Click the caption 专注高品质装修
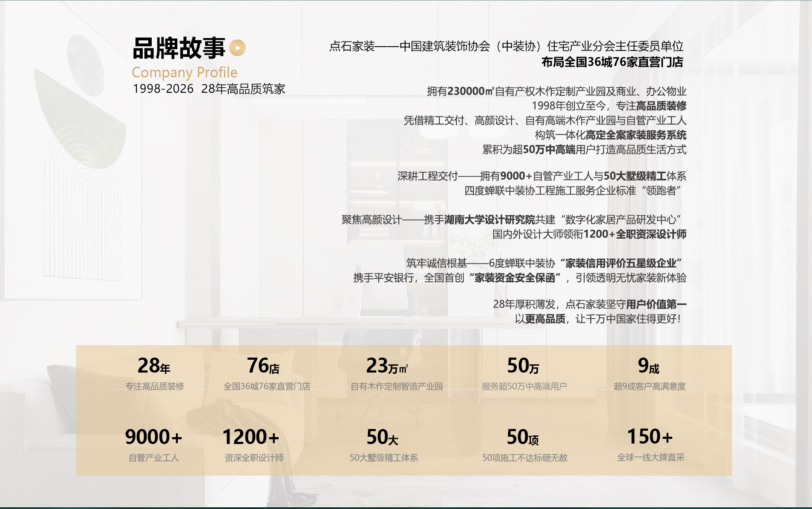Viewport: 812px width, 509px height. coord(155,386)
